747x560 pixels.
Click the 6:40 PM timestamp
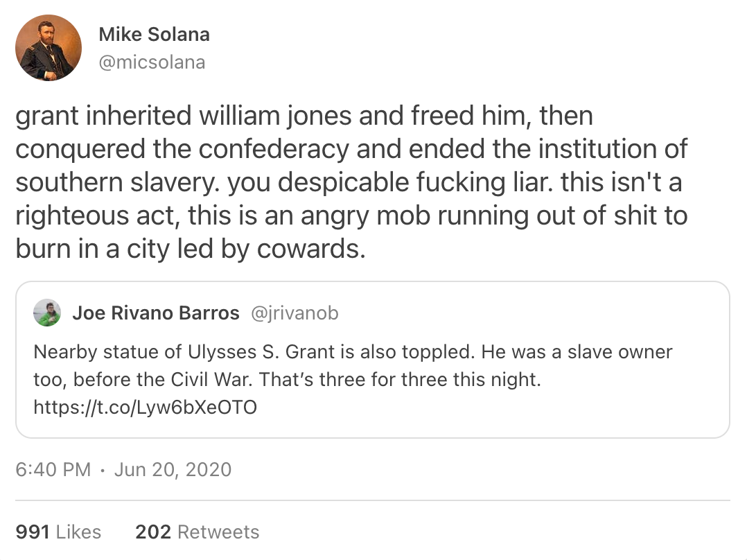tap(53, 469)
